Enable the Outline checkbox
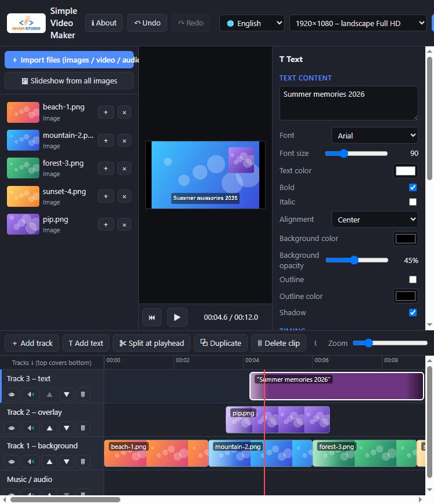Image resolution: width=434 pixels, height=504 pixels. [x=413, y=280]
